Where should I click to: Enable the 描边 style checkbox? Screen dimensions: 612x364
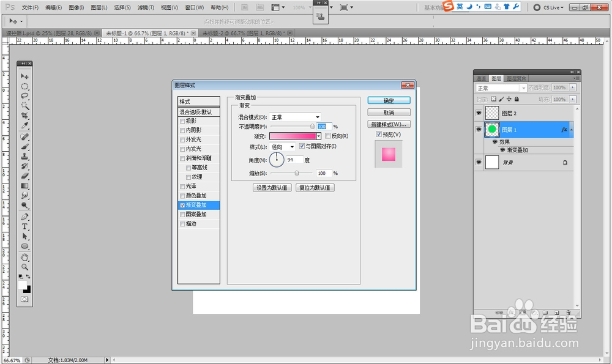click(182, 224)
